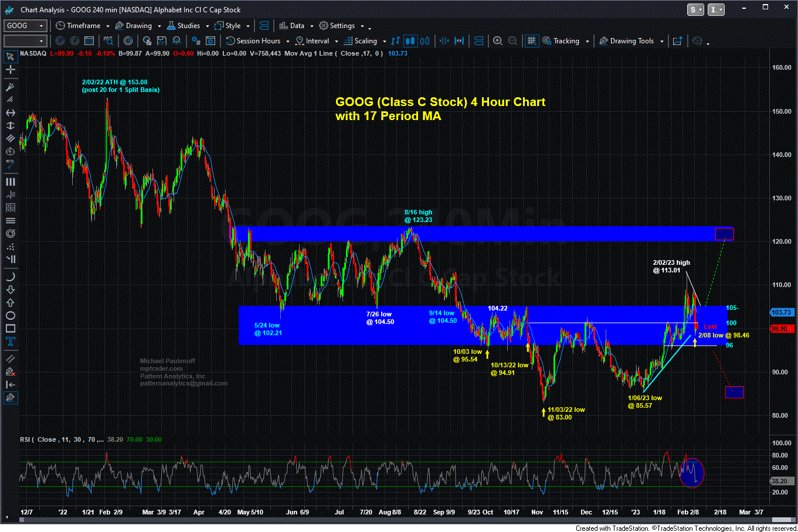
Task: Click the stacked layers icon beside Style
Action: pos(264,26)
